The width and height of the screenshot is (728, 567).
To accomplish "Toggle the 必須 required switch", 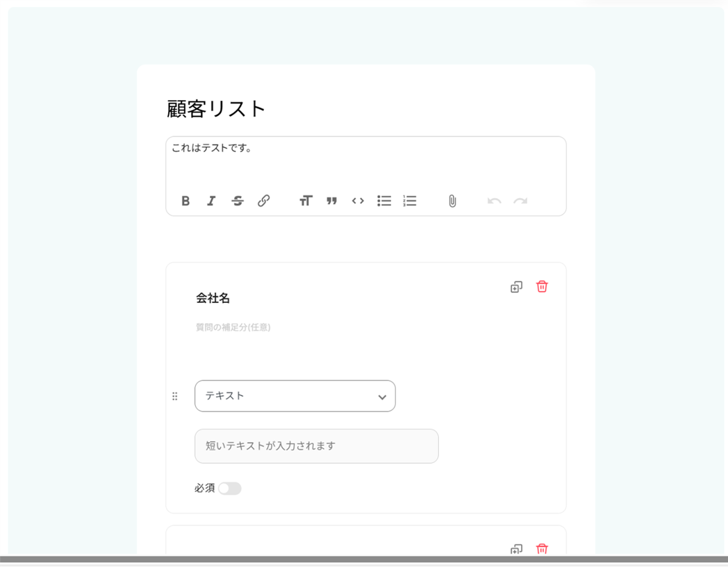I will pyautogui.click(x=230, y=488).
